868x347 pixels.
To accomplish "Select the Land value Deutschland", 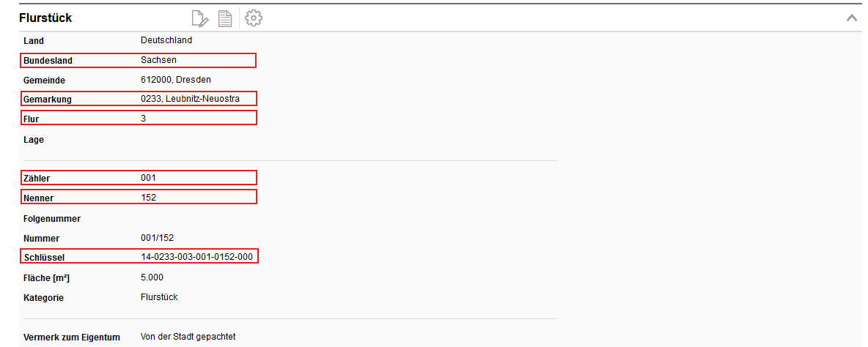I will pyautogui.click(x=166, y=40).
